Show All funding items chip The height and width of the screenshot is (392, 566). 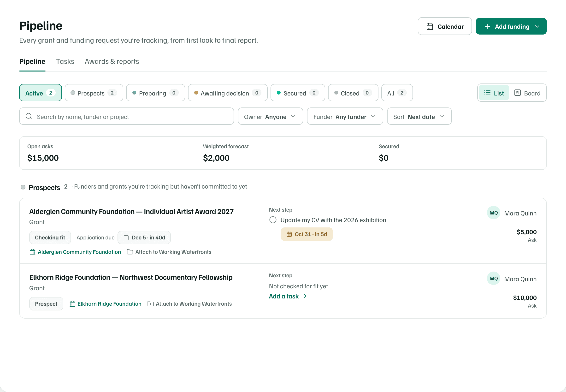point(397,93)
